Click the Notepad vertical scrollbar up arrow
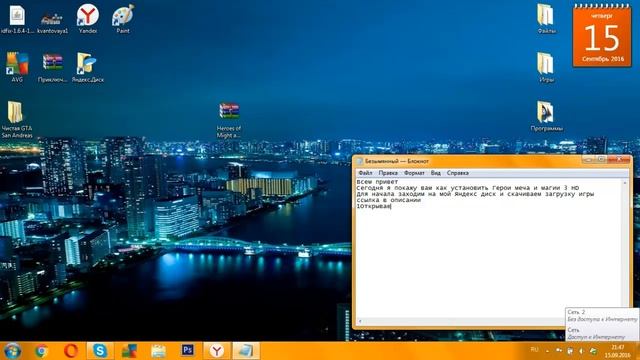Viewport: 640px width, 360px height. pos(625,182)
